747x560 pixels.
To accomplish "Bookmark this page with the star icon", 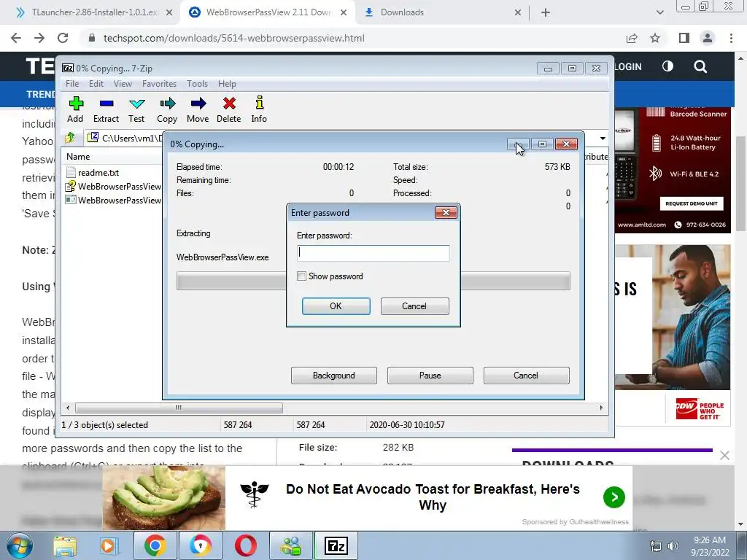I will [x=655, y=38].
